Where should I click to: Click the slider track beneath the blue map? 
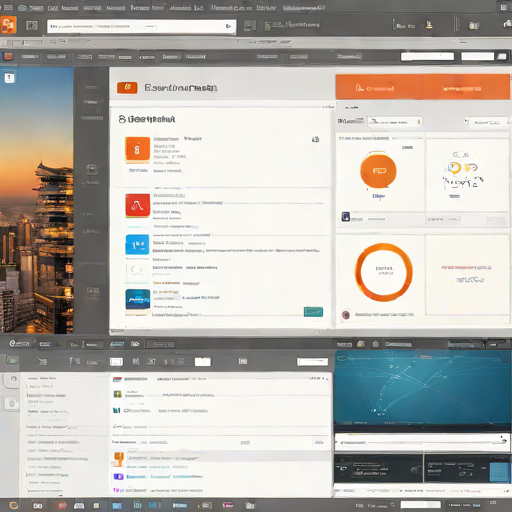(422, 442)
